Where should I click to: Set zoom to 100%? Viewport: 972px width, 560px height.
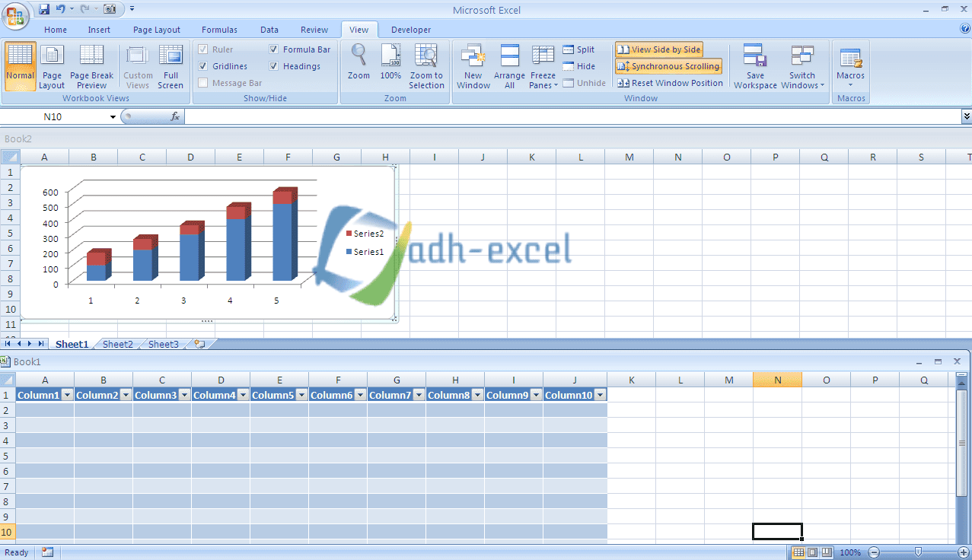click(390, 66)
